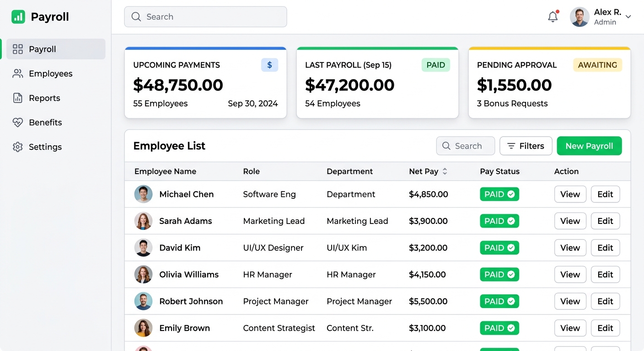View Michael Chen's payroll record
The image size is (644, 351).
570,194
